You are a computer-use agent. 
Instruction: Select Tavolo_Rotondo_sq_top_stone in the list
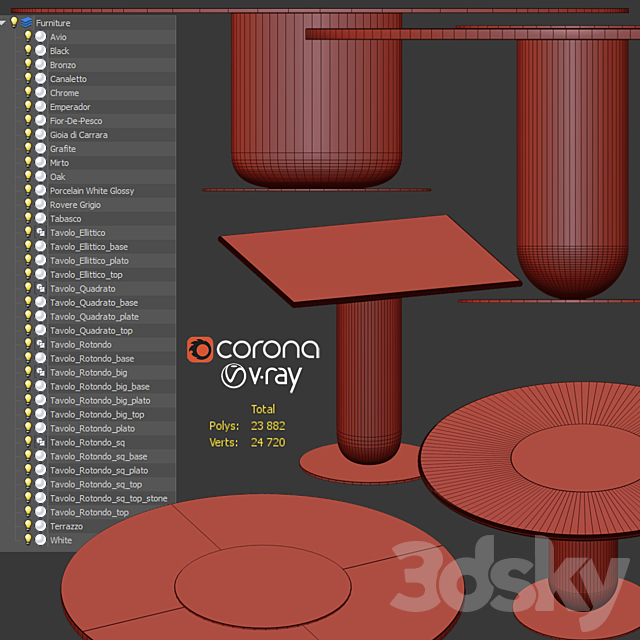[x=108, y=498]
